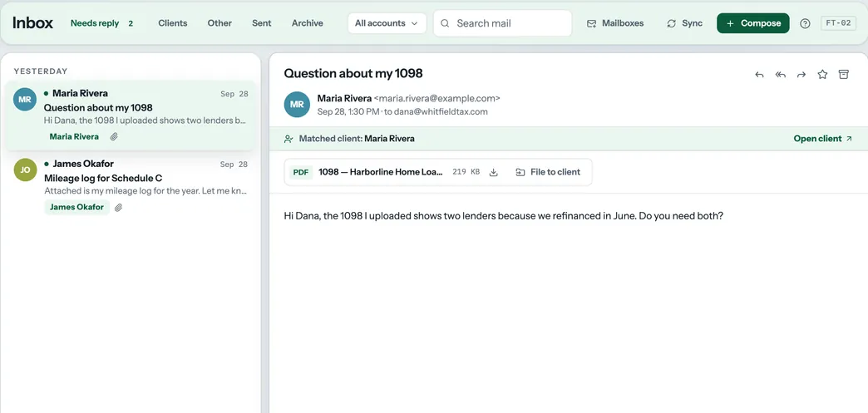The height and width of the screenshot is (413, 868).
Task: Open the help question mark icon
Action: 806,23
